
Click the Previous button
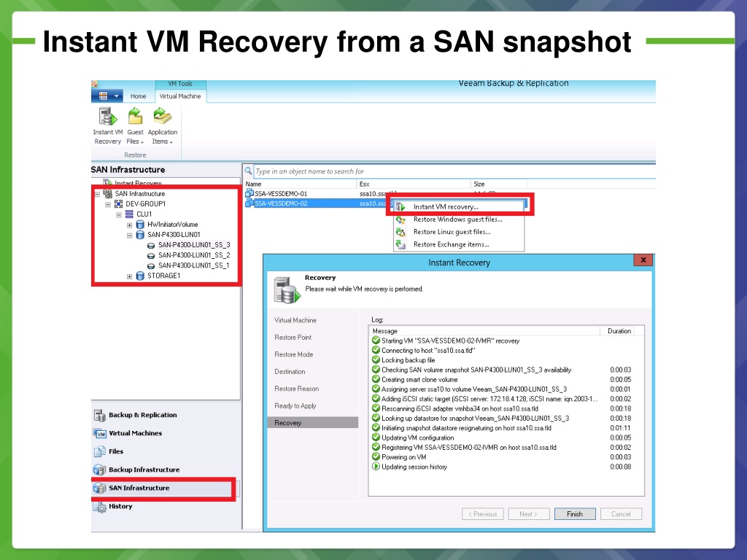[x=483, y=514]
